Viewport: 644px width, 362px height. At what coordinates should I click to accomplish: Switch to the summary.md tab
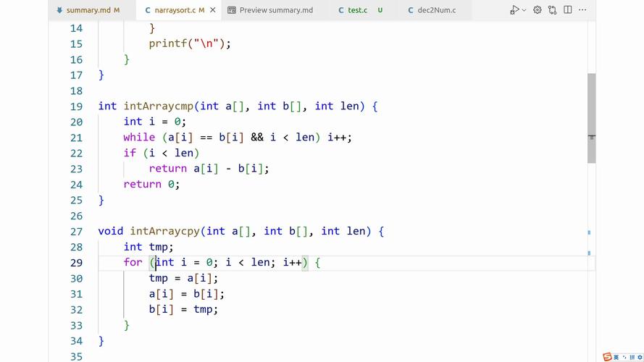pos(87,10)
